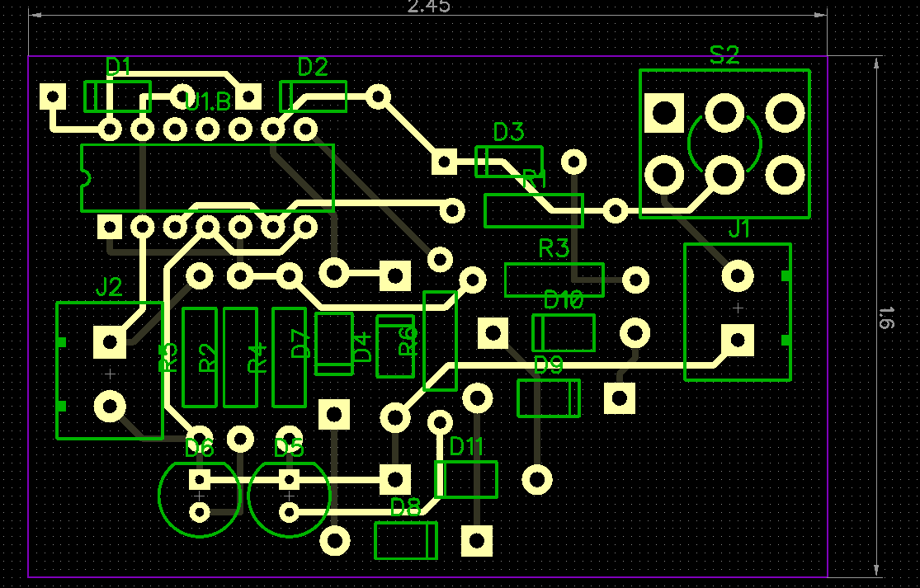Click the rotated R2 label
The width and height of the screenshot is (920, 588).
208,358
